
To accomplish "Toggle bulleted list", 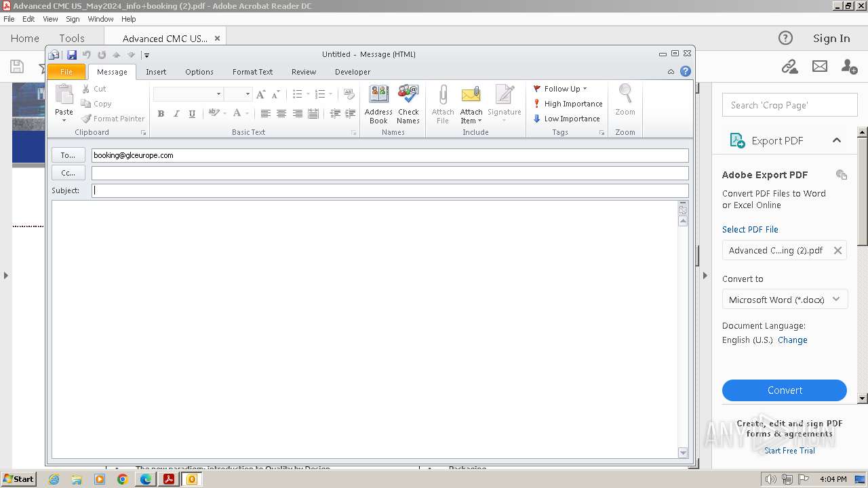I will click(x=297, y=94).
